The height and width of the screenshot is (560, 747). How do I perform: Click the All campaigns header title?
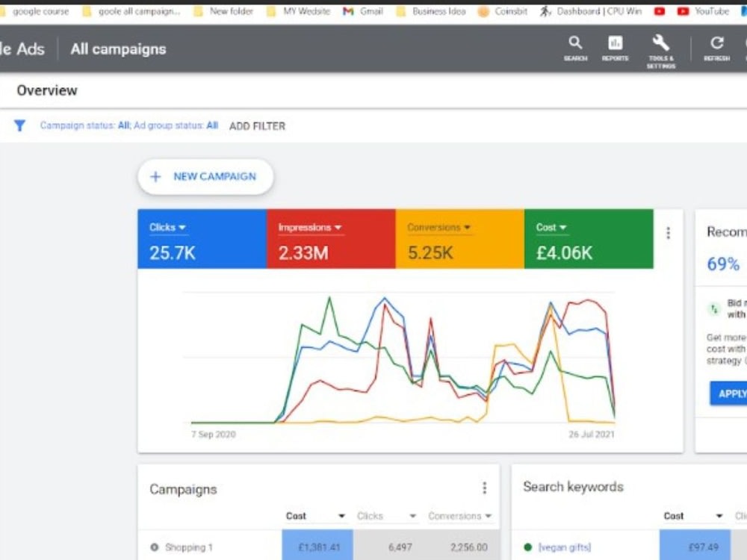pyautogui.click(x=118, y=49)
